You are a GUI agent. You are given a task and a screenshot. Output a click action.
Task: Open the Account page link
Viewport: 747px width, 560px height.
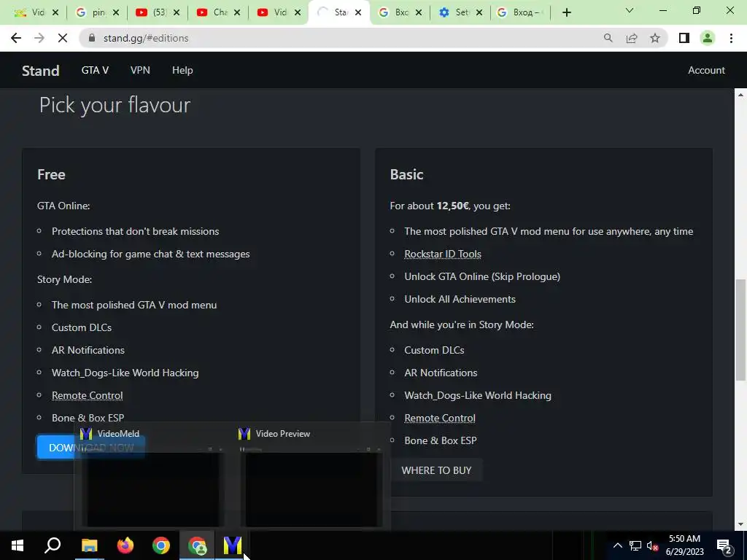click(x=706, y=70)
